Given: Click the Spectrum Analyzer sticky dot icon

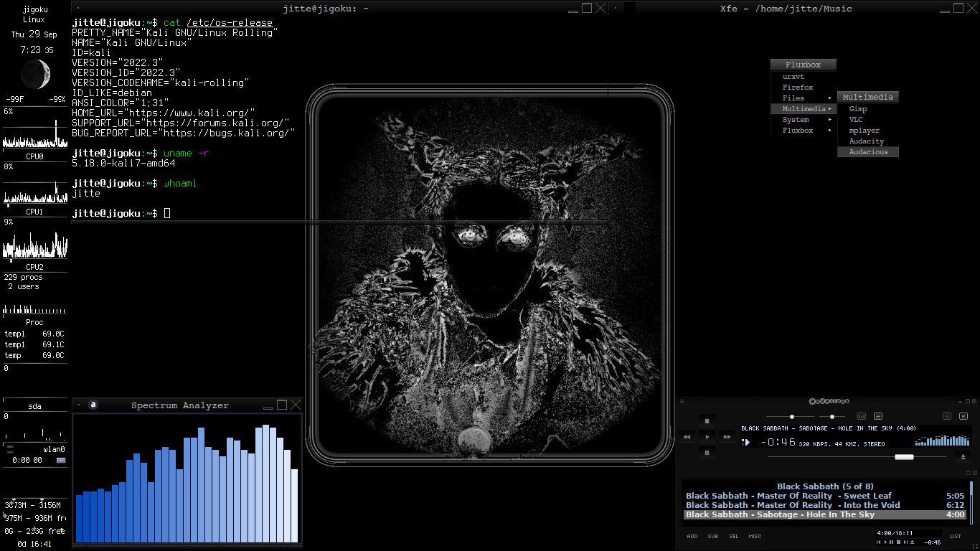Looking at the screenshot, I should point(78,405).
